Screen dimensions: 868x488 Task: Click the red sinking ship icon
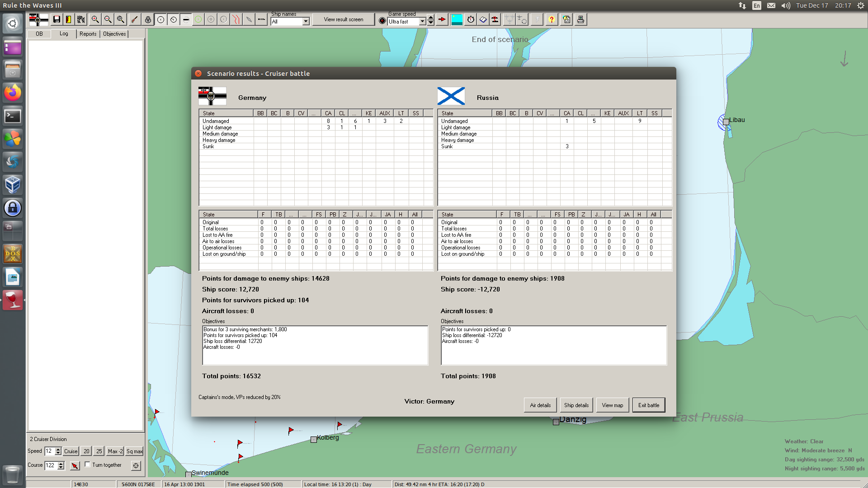pos(495,19)
